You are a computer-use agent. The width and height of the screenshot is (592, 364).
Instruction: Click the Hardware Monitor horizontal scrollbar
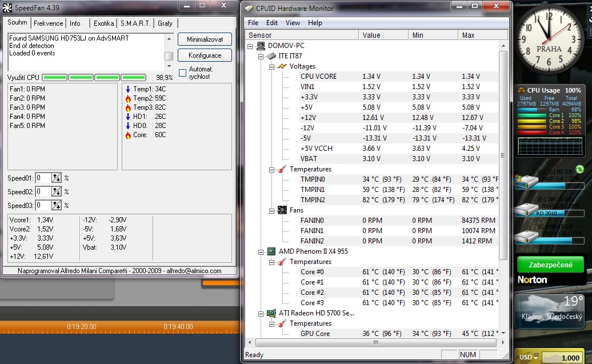(x=375, y=343)
